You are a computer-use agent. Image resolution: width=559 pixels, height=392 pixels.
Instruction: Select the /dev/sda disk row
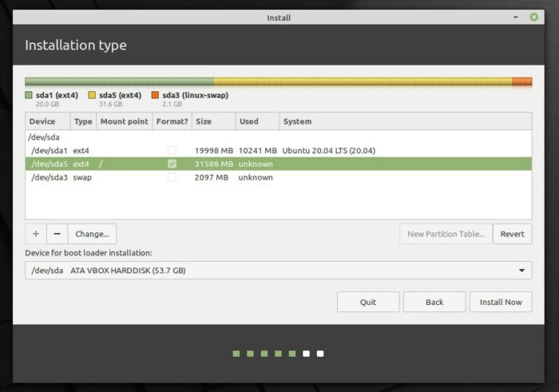pos(279,137)
